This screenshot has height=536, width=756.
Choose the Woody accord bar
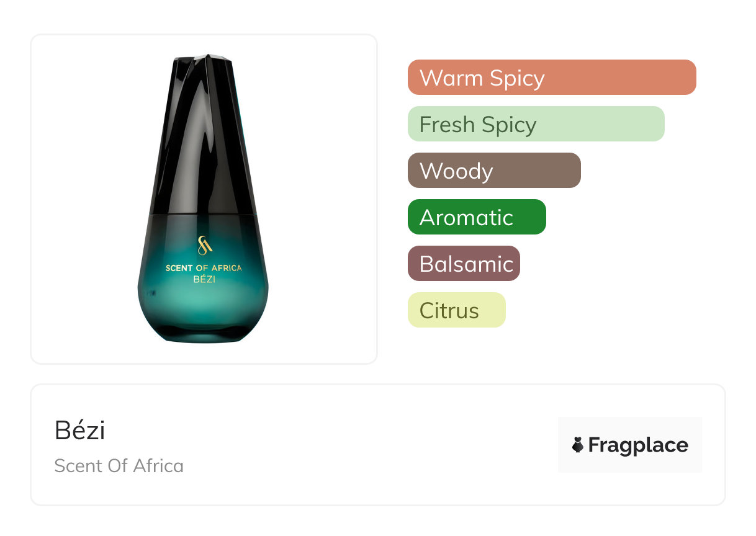(493, 171)
